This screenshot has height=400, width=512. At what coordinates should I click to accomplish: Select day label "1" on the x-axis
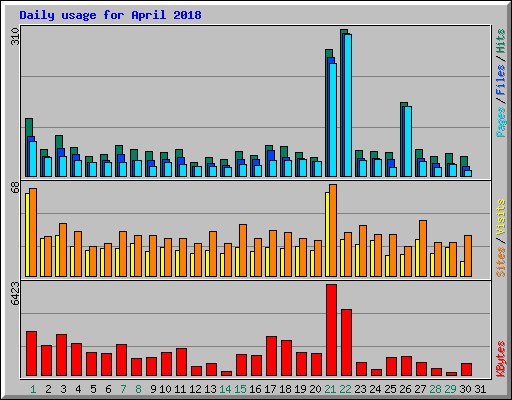[x=33, y=389]
